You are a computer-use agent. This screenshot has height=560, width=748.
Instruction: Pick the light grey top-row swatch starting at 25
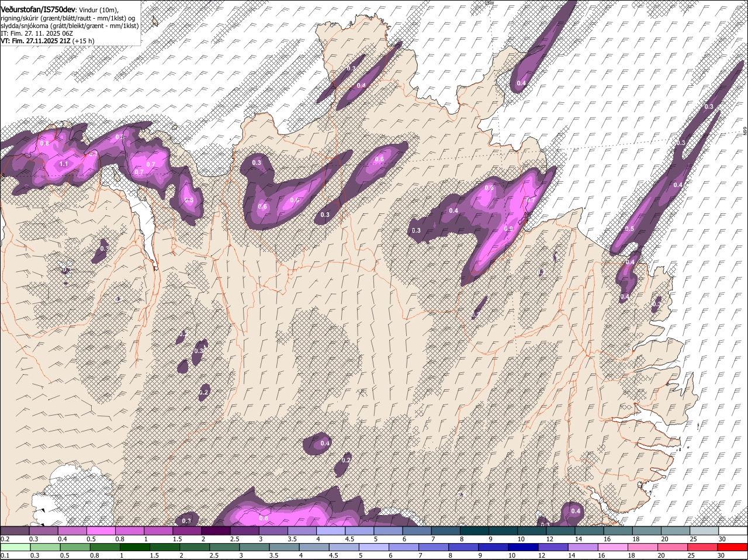[704, 531]
